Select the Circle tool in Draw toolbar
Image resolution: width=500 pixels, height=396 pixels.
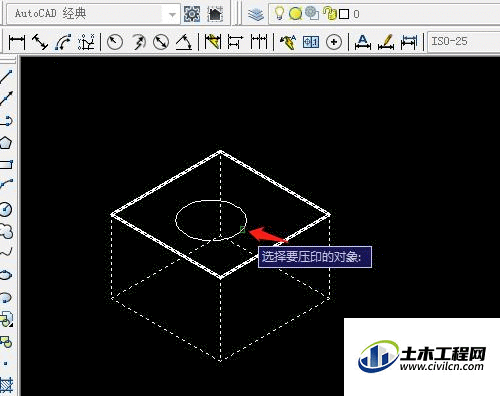point(7,209)
